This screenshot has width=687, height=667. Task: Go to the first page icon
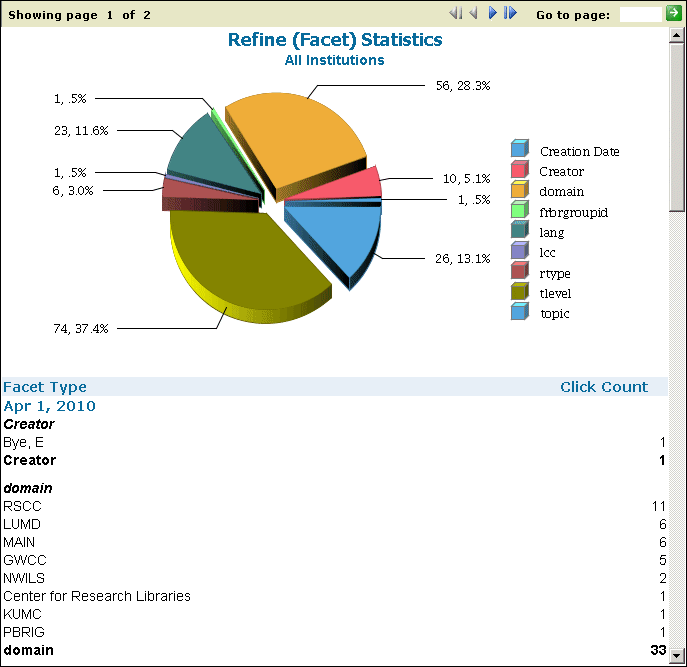pyautogui.click(x=455, y=14)
